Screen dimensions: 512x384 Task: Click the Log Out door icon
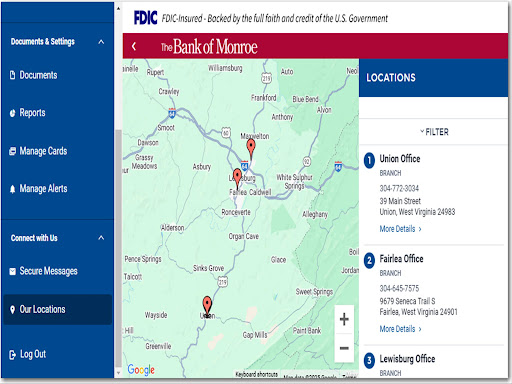coord(12,355)
